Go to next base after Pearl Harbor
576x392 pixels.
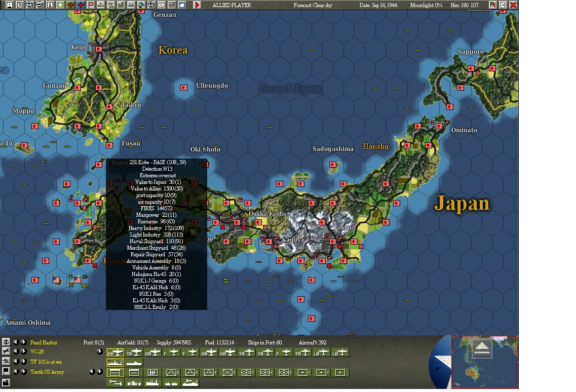23,342
